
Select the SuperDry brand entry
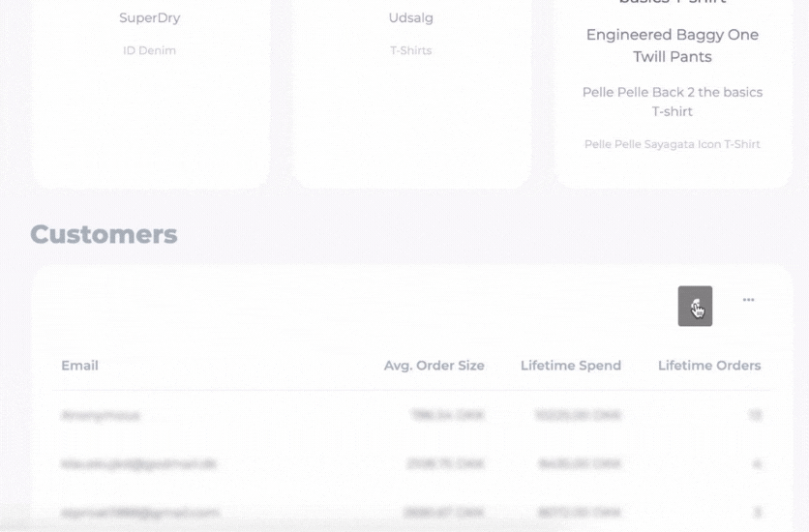pyautogui.click(x=149, y=17)
